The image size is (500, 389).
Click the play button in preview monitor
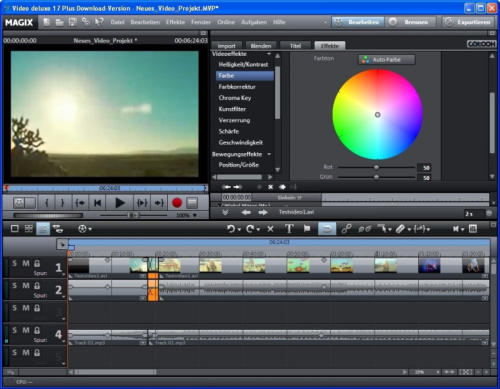click(119, 203)
